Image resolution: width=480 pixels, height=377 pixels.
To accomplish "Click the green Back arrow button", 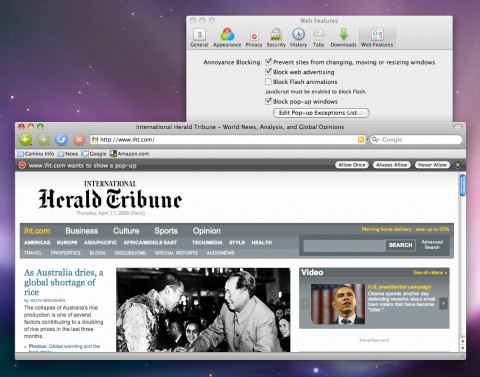I will (x=26, y=139).
